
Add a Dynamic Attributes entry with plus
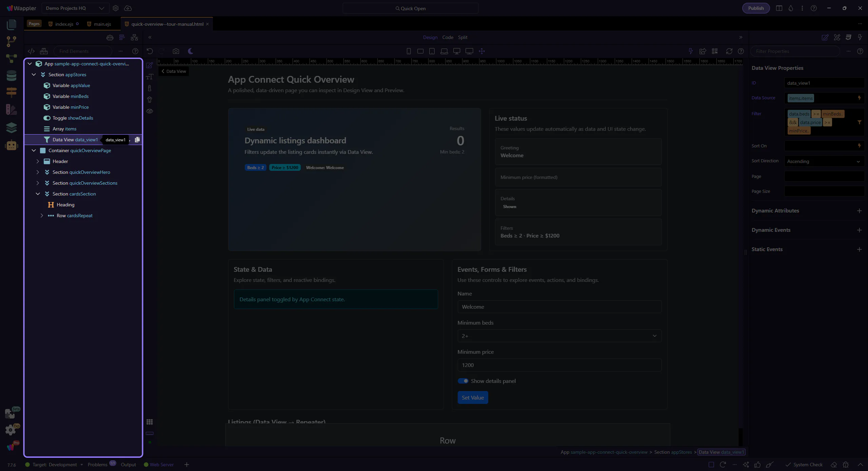click(x=859, y=211)
